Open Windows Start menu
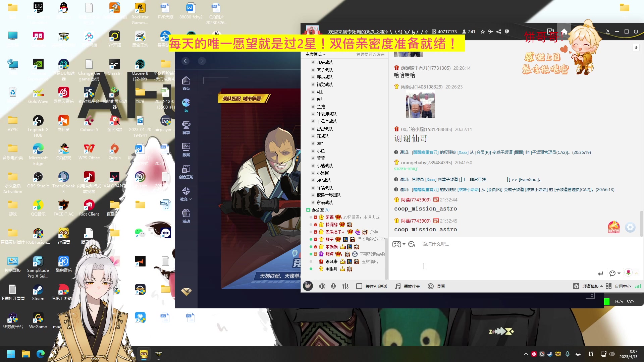644x362 pixels. [11, 354]
